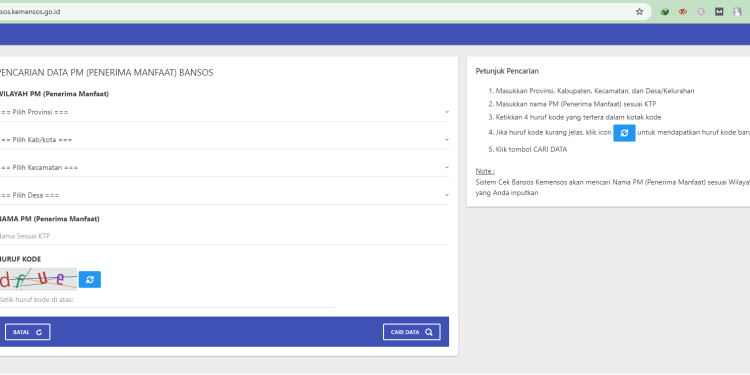Click the captcha code image
Viewport: 750px width, 375px height.
(x=38, y=279)
